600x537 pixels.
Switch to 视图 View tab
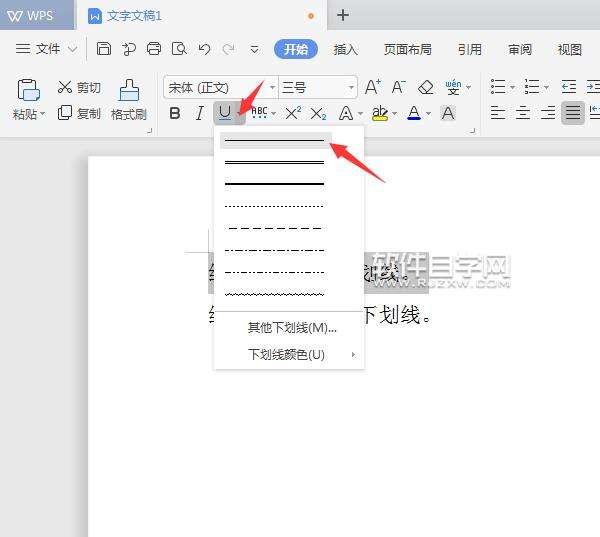pyautogui.click(x=569, y=49)
